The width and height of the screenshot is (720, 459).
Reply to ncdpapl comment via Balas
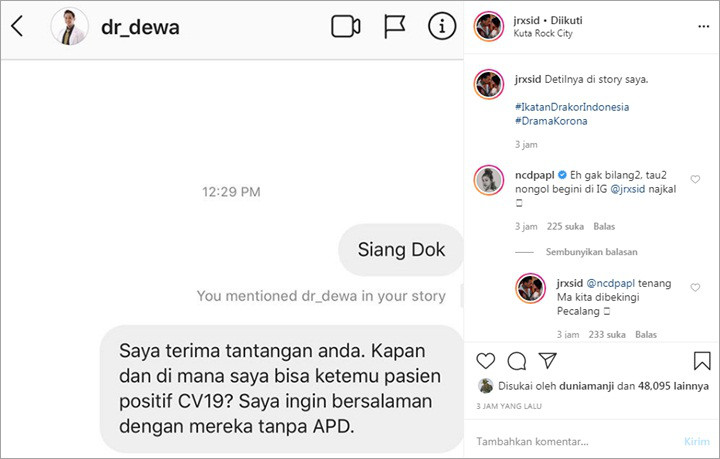click(x=604, y=227)
